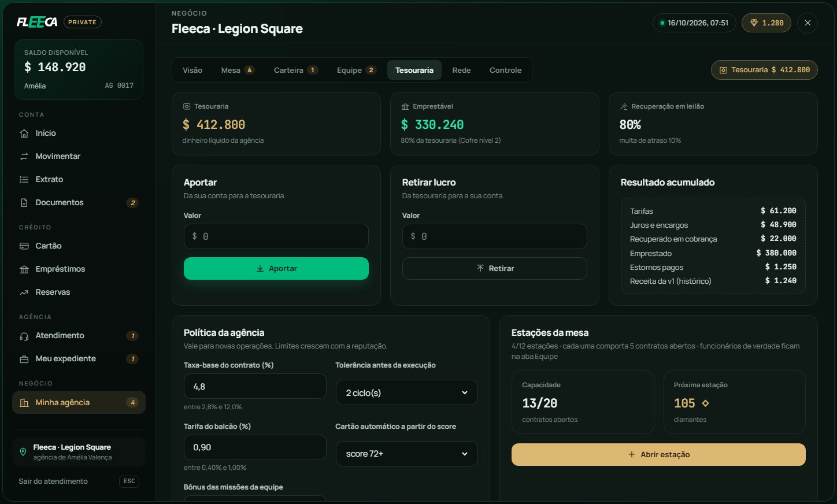
Task: Click the Atendimento headset icon
Action: (24, 336)
